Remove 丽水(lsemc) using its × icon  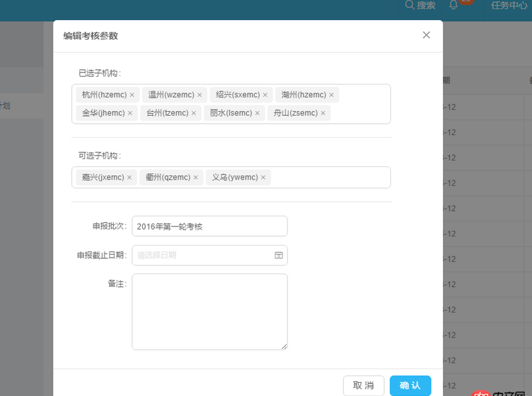click(x=259, y=113)
